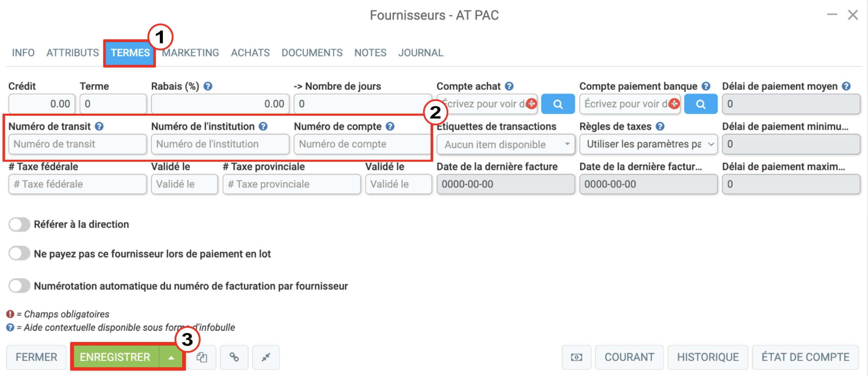Click the collapse arrows icon button
868x376 pixels.
click(x=266, y=357)
